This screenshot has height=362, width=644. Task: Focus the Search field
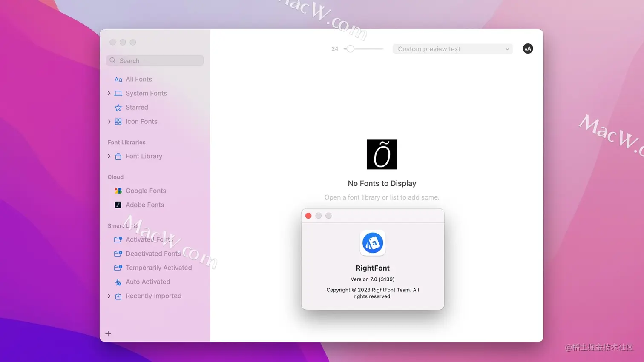[155, 60]
